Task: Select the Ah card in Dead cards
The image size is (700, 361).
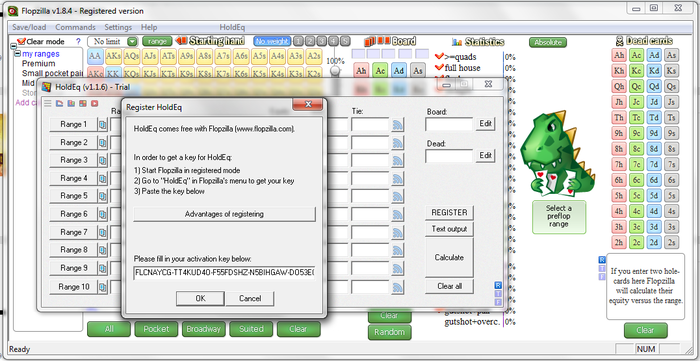Action: [x=619, y=55]
